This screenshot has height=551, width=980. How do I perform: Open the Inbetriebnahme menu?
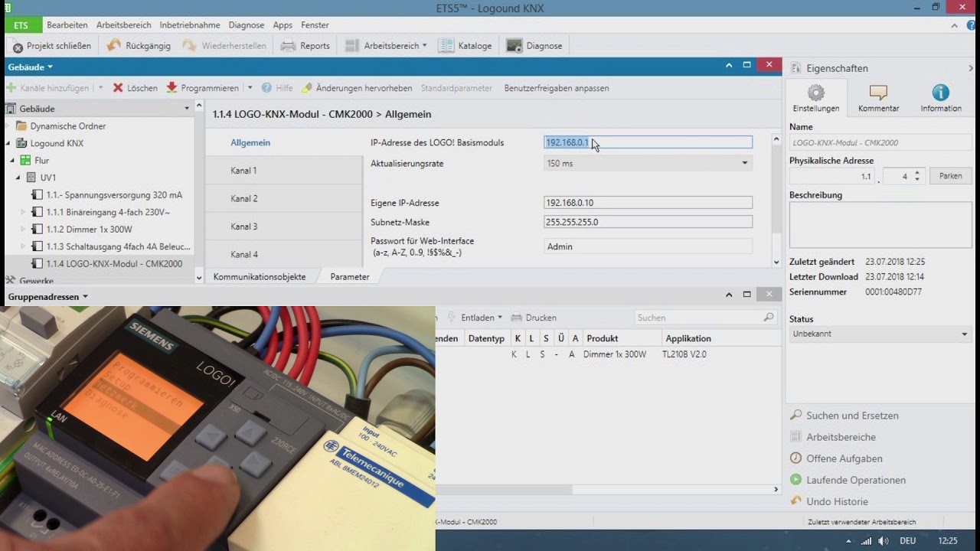coord(190,25)
